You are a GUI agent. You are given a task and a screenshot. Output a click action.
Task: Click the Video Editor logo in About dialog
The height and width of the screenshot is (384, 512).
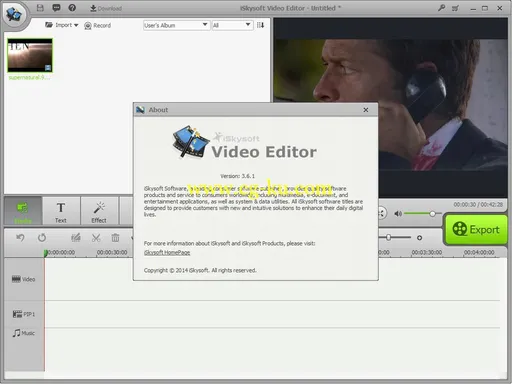pos(244,143)
